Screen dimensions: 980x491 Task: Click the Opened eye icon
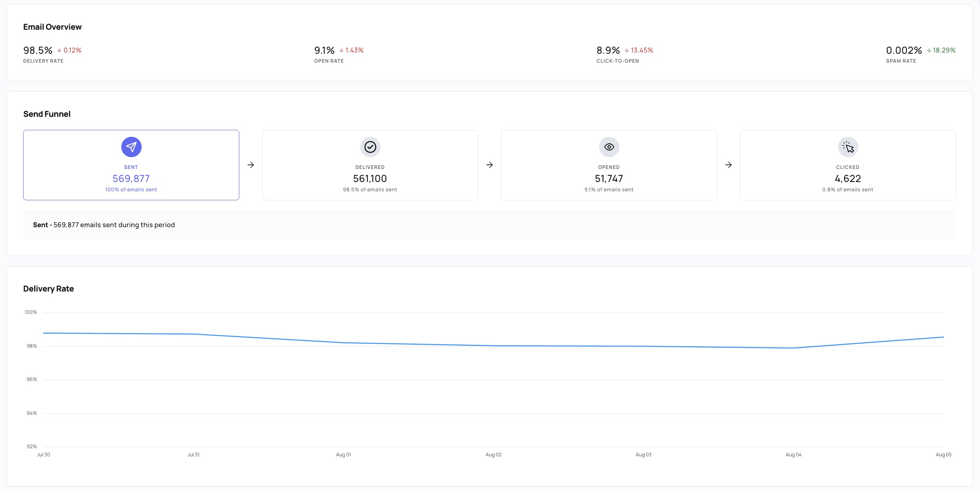coord(609,147)
